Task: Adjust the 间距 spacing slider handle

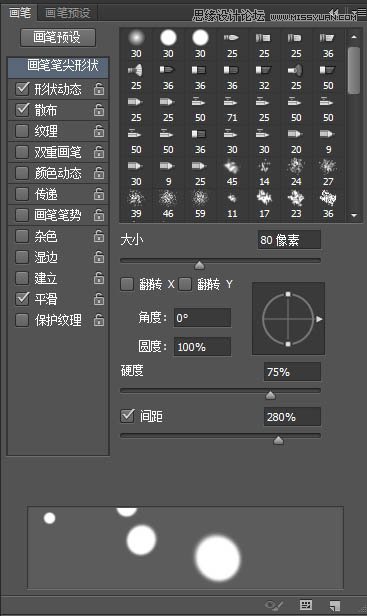Action: pos(278,440)
